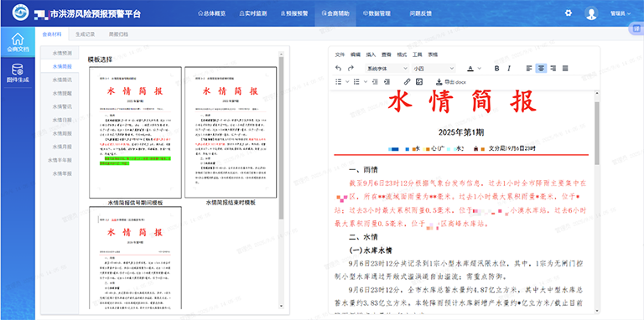Choose the third template thumbnail below 信号期间模板
Screen dimensions: 644x320
(x=135, y=258)
